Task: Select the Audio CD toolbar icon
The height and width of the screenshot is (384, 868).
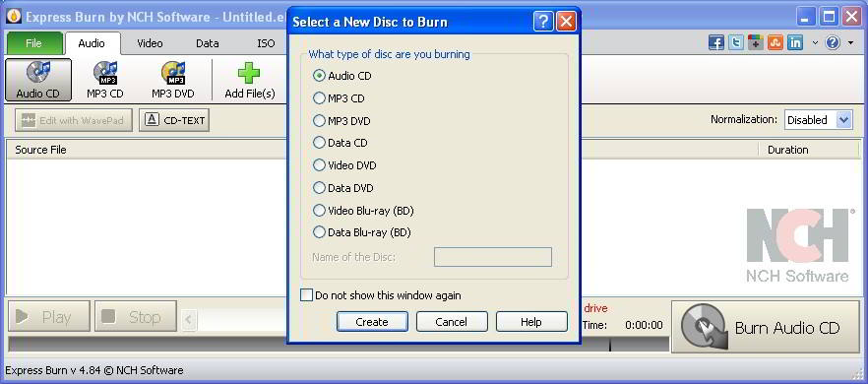Action: tap(38, 80)
